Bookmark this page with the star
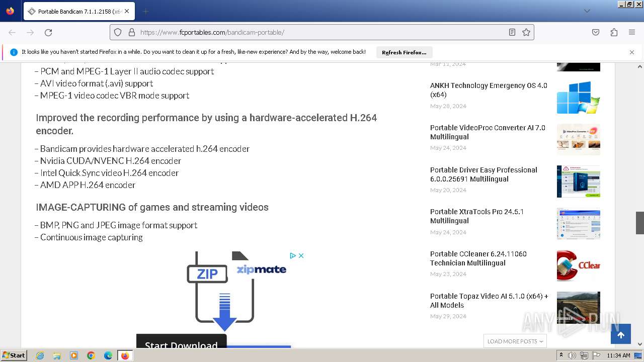 click(526, 32)
